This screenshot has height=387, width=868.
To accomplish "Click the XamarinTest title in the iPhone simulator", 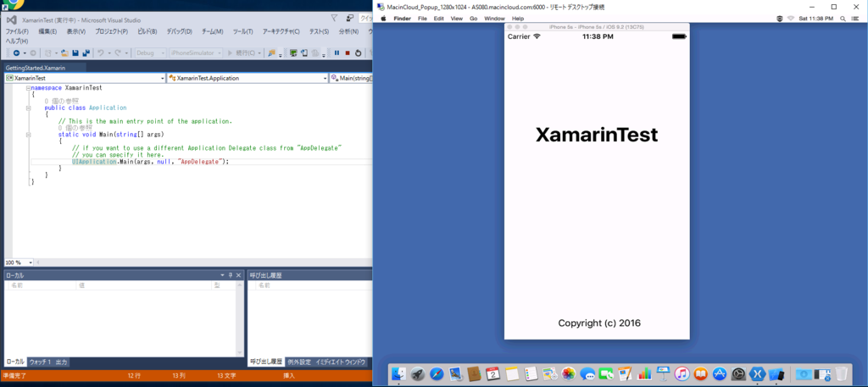I will tap(597, 135).
